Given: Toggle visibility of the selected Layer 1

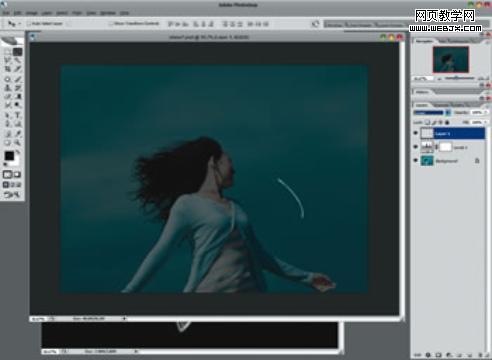Looking at the screenshot, I should point(416,133).
